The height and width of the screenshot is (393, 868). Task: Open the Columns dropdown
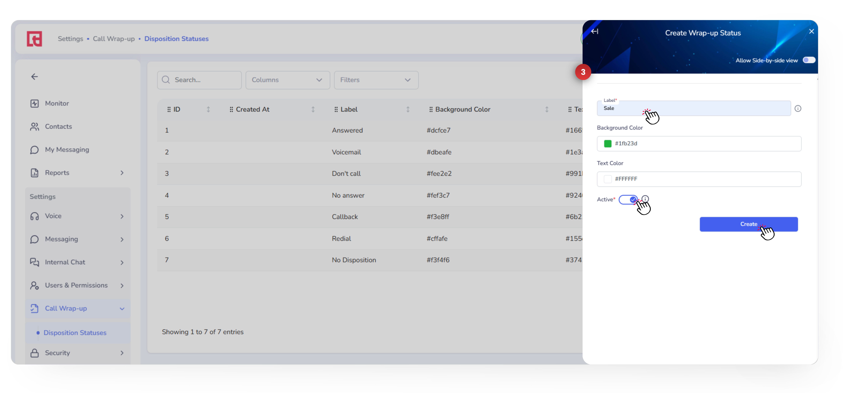pos(287,80)
